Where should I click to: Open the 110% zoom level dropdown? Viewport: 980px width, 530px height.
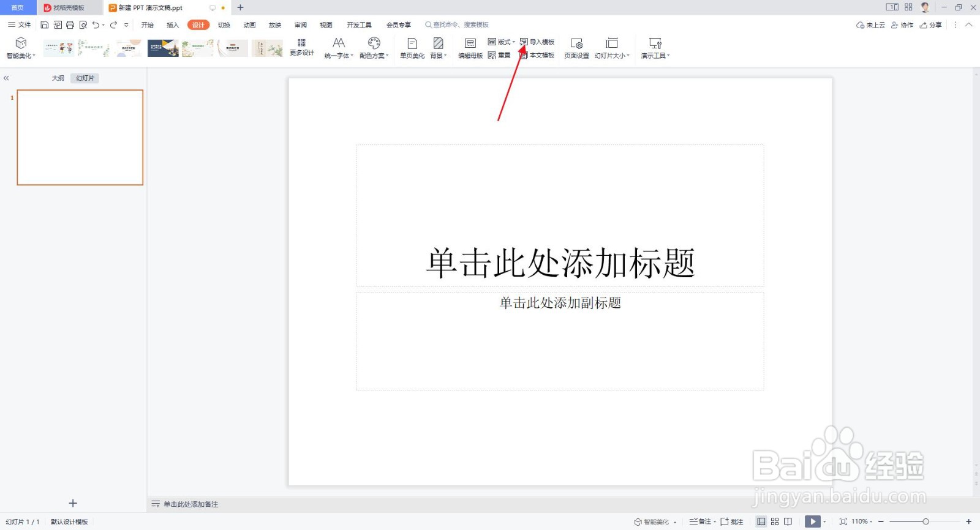click(x=862, y=521)
